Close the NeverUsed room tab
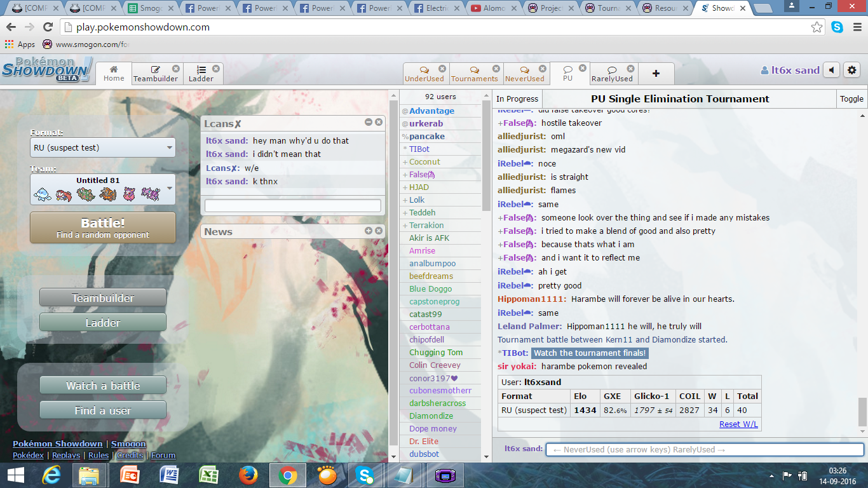The width and height of the screenshot is (868, 488). (x=543, y=69)
